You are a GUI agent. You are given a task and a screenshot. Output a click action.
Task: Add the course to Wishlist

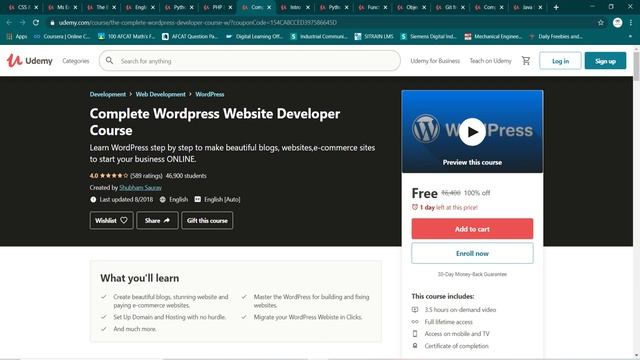111,220
